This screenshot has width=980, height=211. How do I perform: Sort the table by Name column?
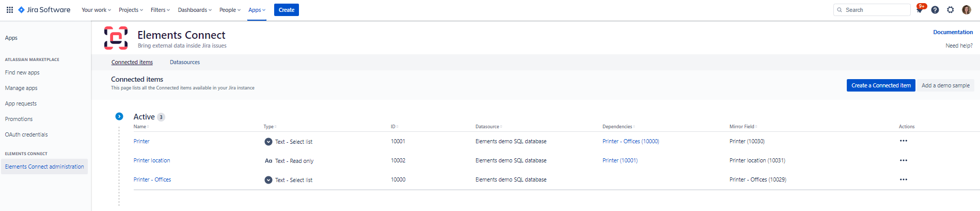140,127
